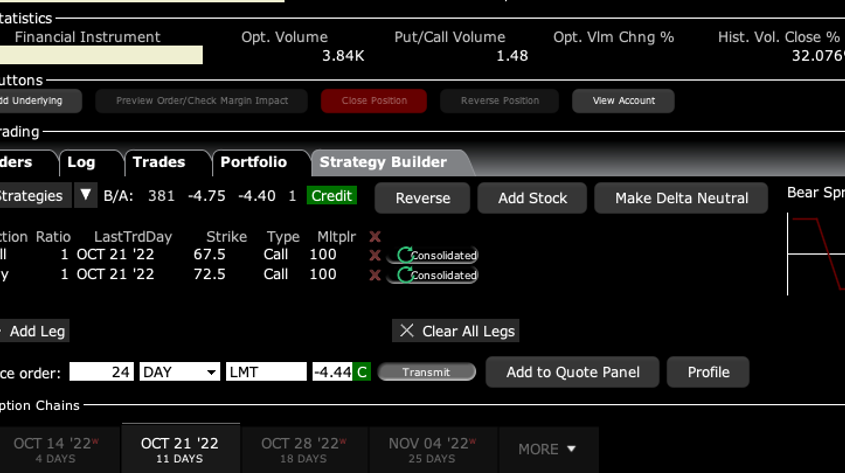Remove the 72.5 strike Call leg
The height and width of the screenshot is (474, 845).
tap(375, 275)
